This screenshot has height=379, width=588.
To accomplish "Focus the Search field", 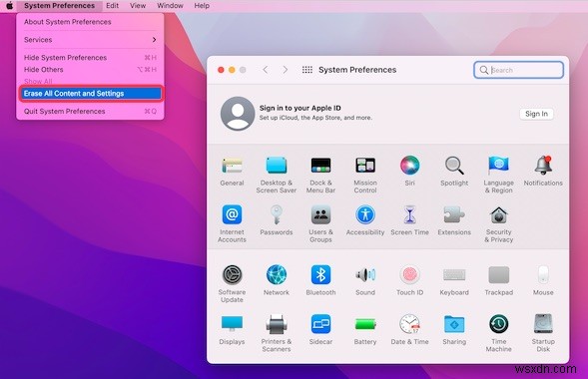I will click(519, 70).
